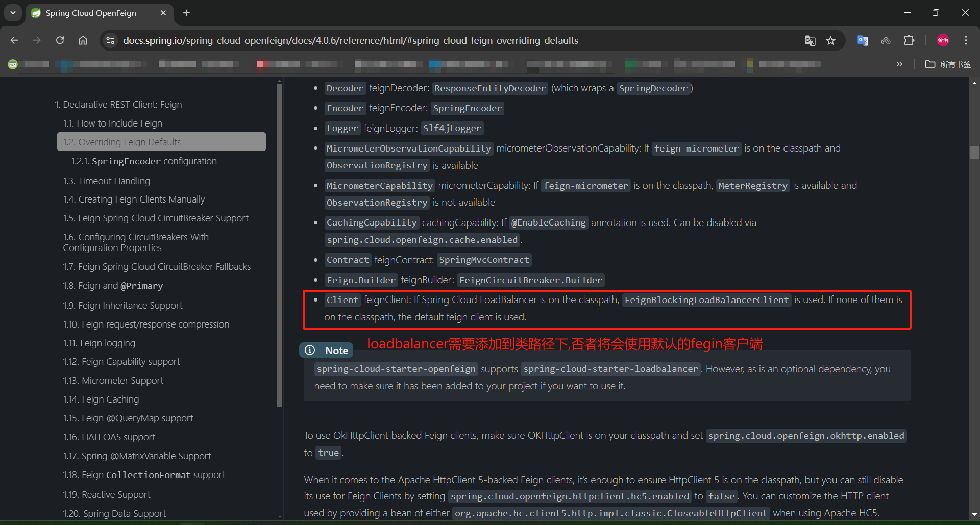Screen dimensions: 980x525
Task: Open the tab search dropdown
Action: click(13, 13)
